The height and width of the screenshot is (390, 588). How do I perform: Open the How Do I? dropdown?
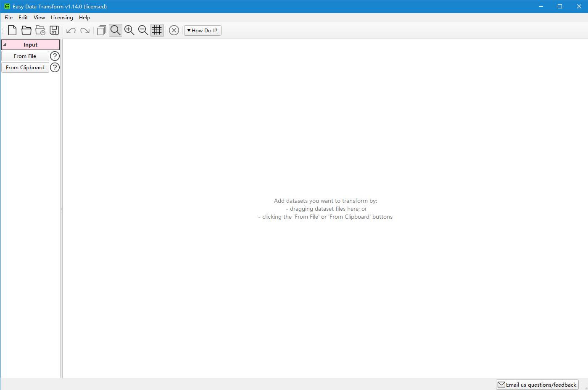tap(203, 30)
